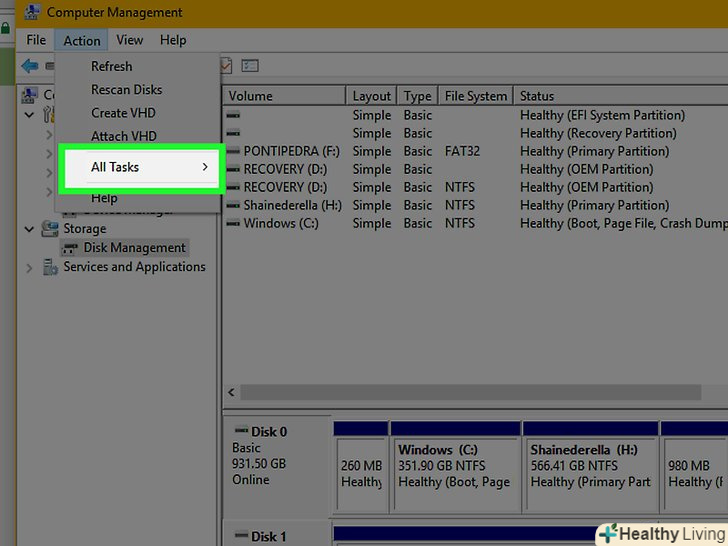The height and width of the screenshot is (546, 728).
Task: Select the RECOVERY (D:) NTFS row
Action: coord(476,187)
